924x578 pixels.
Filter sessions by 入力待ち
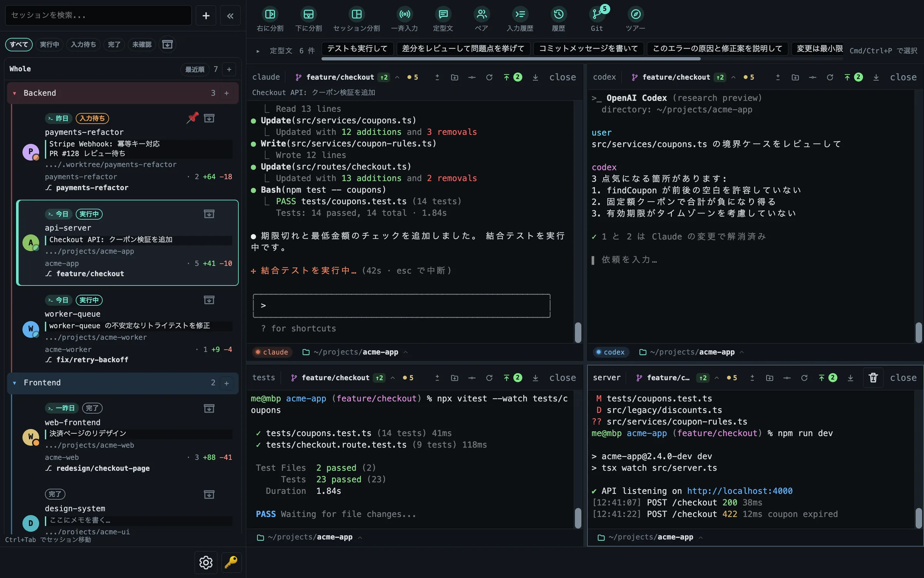pos(83,44)
